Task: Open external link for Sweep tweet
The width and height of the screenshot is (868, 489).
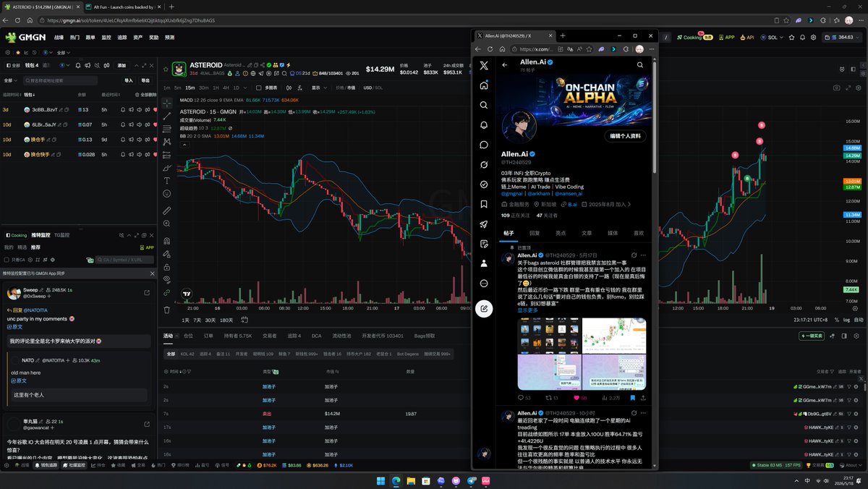Action: pos(147,292)
